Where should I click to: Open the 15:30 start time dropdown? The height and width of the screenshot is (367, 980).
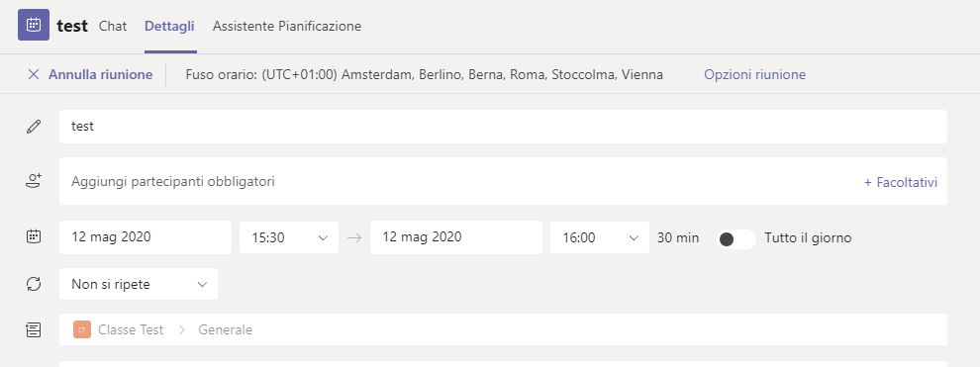[x=289, y=237]
